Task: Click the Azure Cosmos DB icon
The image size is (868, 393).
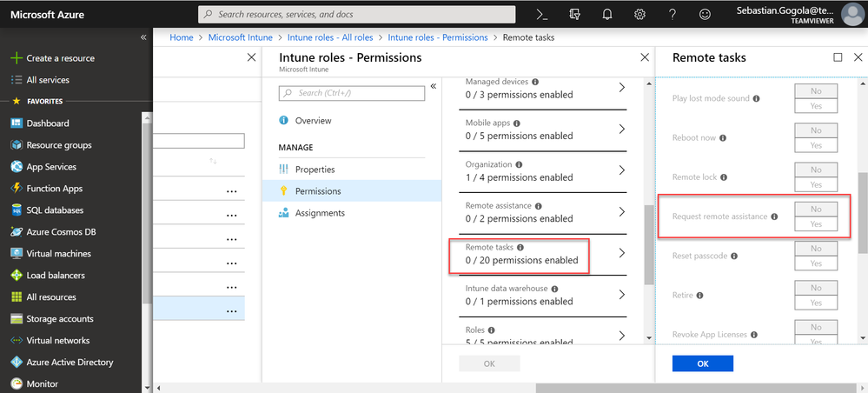Action: 16,231
